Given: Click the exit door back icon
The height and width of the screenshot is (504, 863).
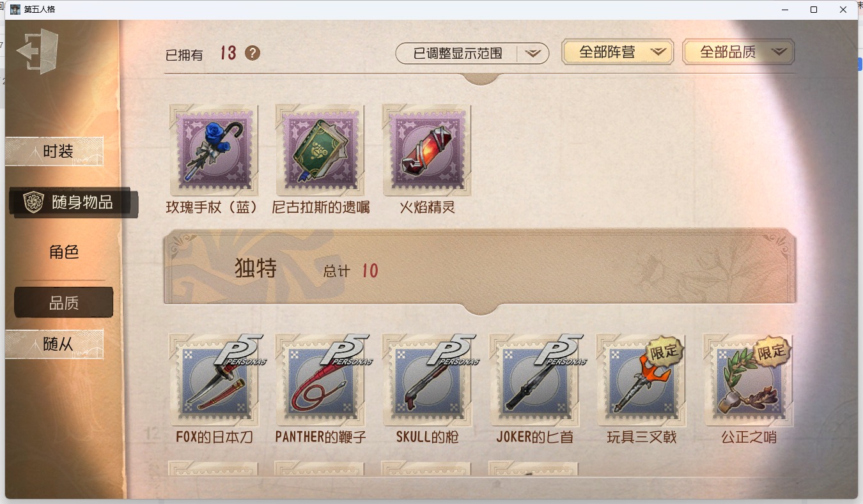Looking at the screenshot, I should click(37, 51).
